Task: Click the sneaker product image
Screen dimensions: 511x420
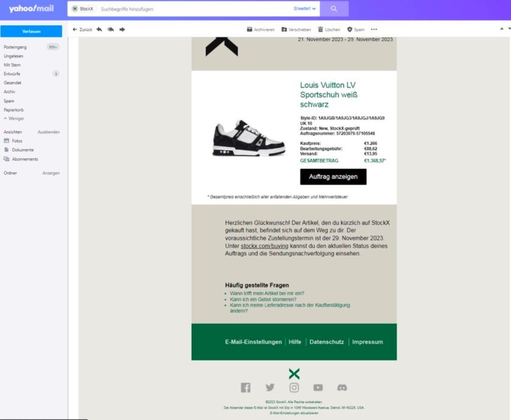Action: point(249,138)
